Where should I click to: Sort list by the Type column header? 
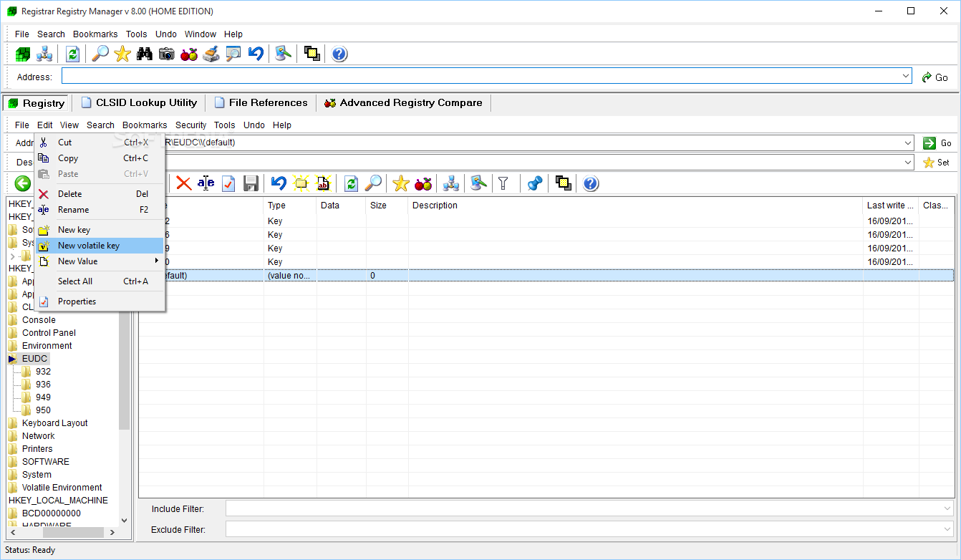tap(290, 206)
